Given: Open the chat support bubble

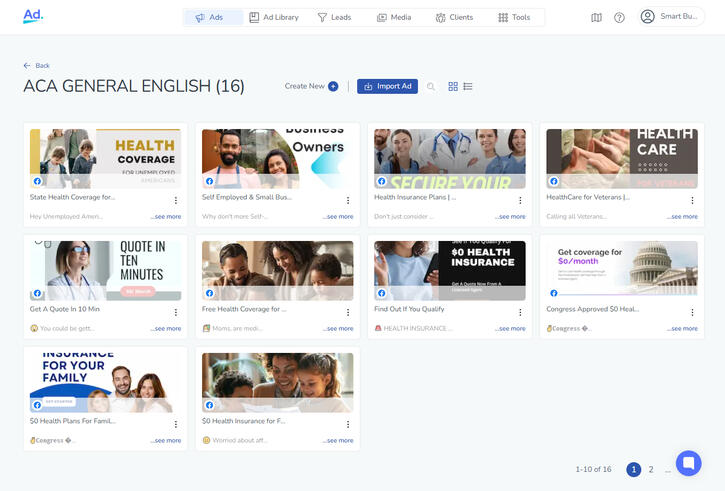Looking at the screenshot, I should 688,463.
